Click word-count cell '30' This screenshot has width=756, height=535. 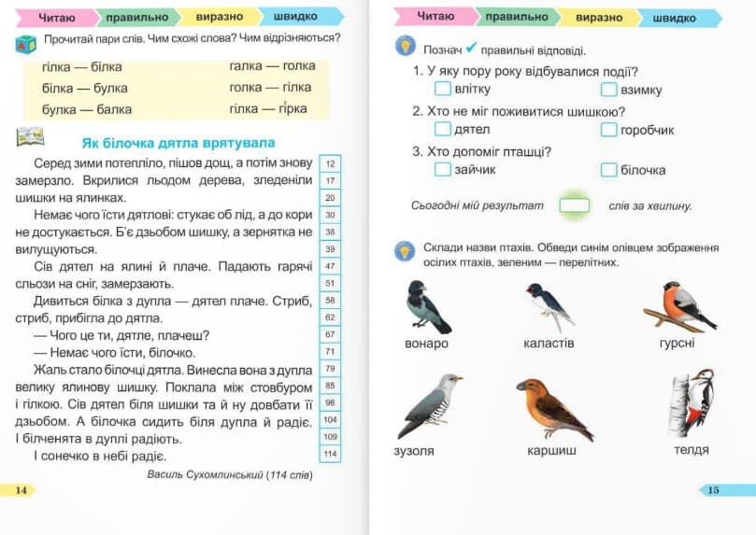(330, 215)
